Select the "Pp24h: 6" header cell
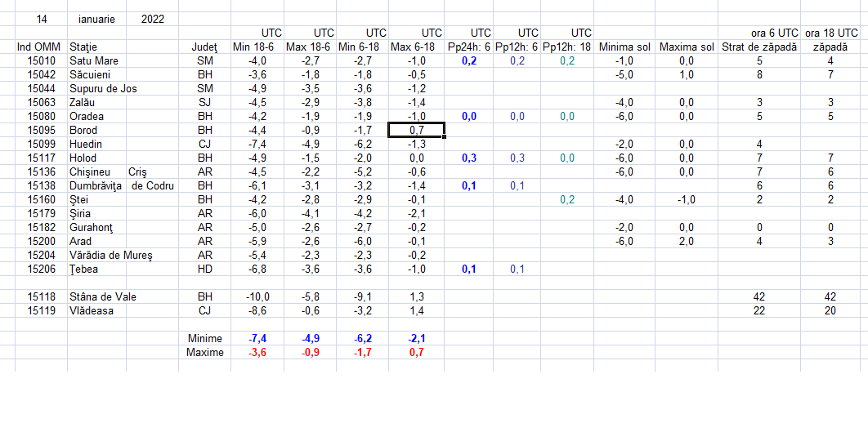Viewport: 868px width, 441px height. click(469, 47)
